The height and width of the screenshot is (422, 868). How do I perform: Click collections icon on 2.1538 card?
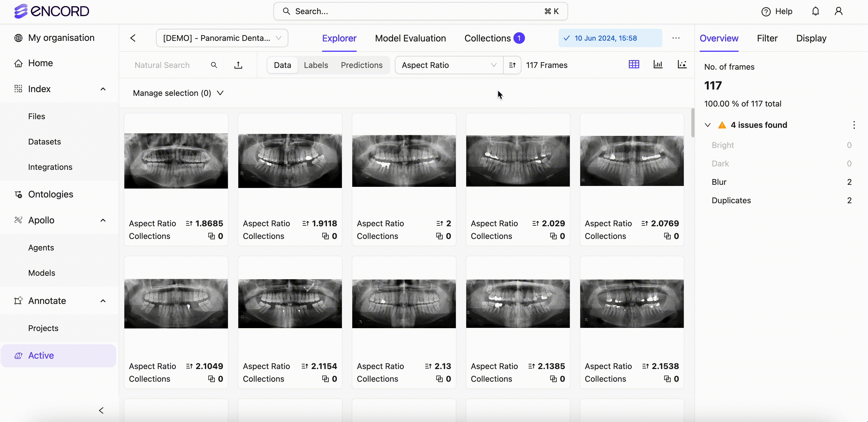click(667, 379)
